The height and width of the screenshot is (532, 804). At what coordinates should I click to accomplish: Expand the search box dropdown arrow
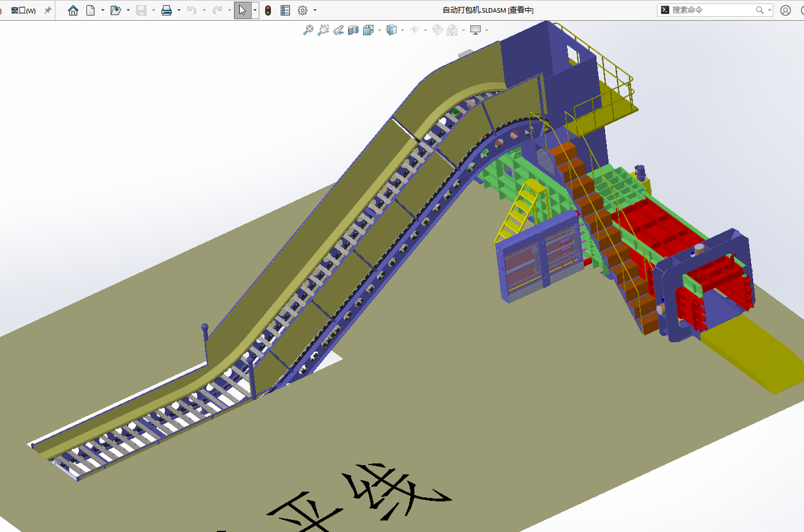pyautogui.click(x=769, y=10)
